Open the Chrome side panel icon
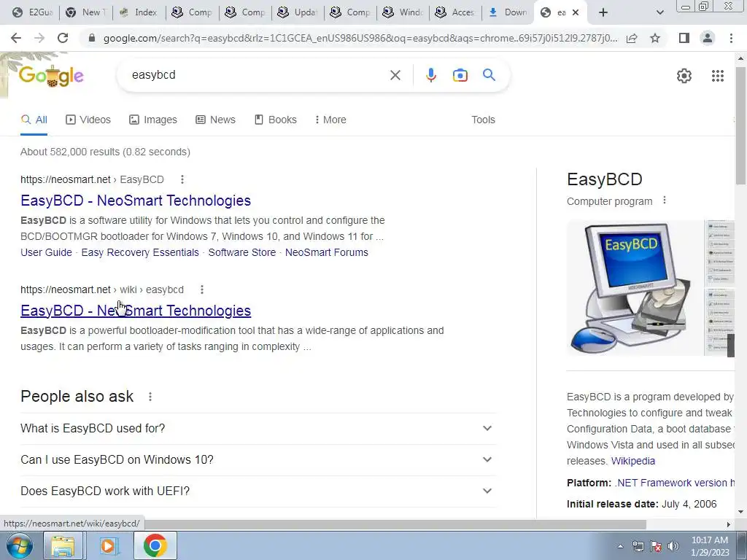 [x=684, y=38]
